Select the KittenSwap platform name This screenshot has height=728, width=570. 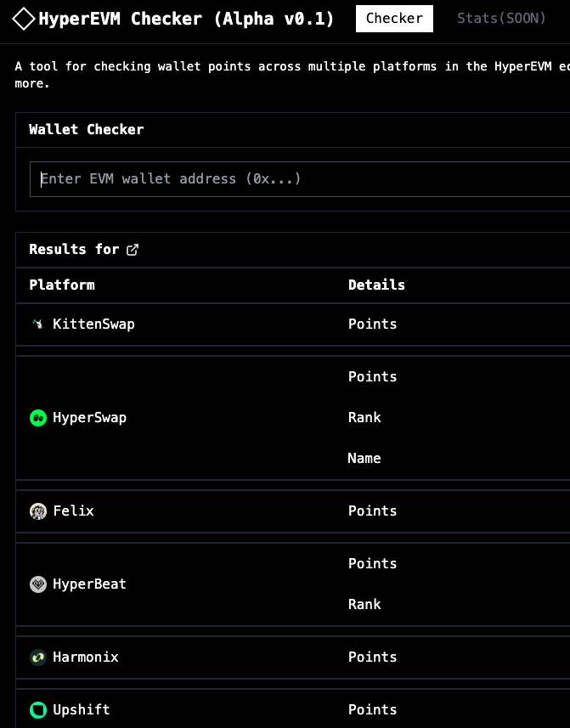[93, 324]
